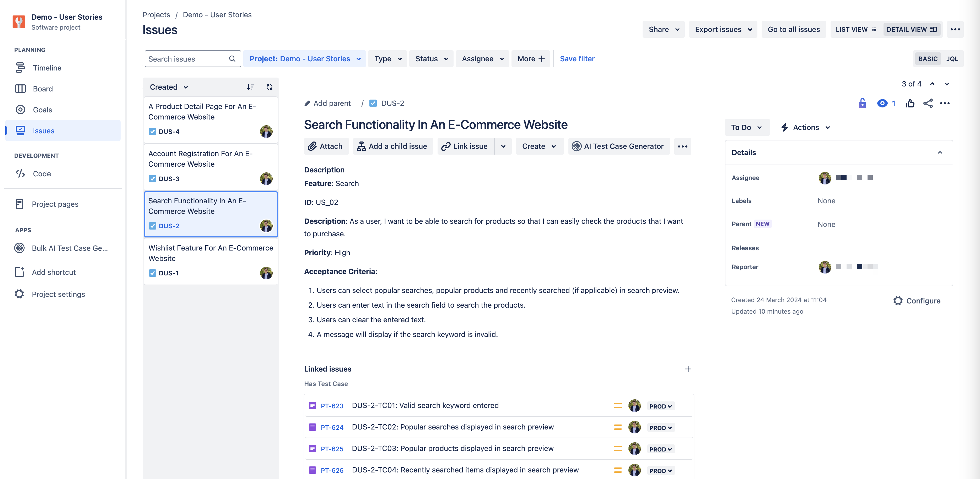980x479 pixels.
Task: Switch to LIST VIEW
Action: pyautogui.click(x=855, y=29)
